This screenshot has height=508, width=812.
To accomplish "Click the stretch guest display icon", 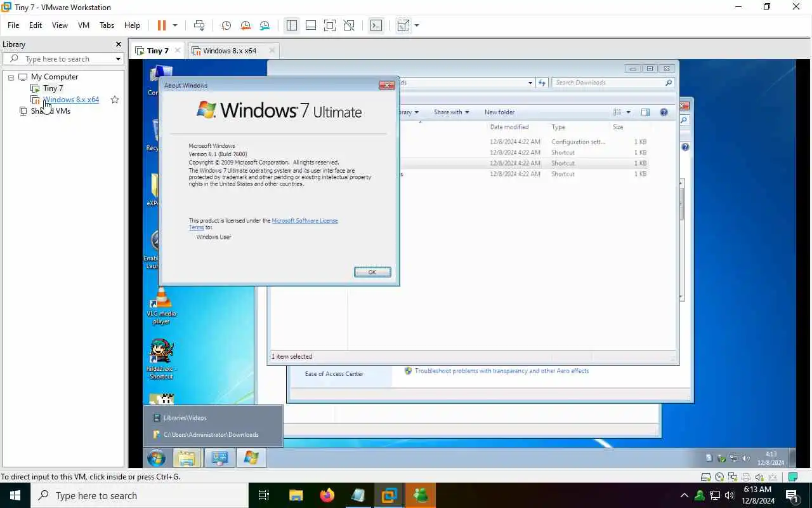I will [x=403, y=25].
